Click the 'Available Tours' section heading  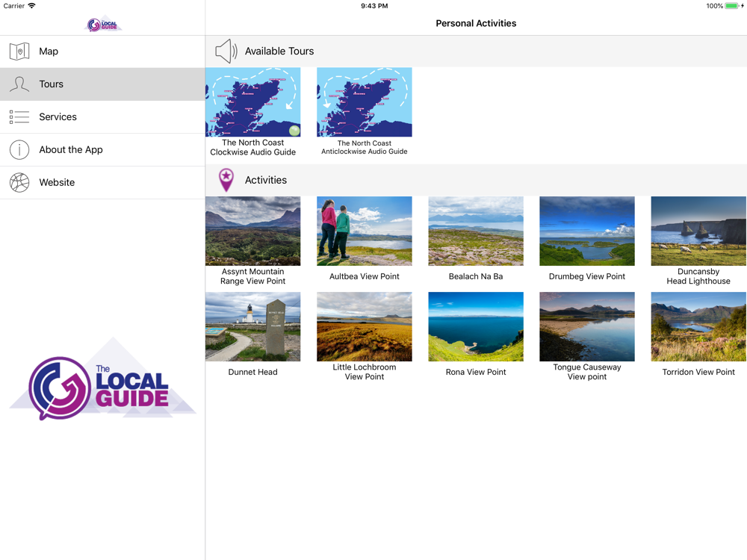coord(279,51)
